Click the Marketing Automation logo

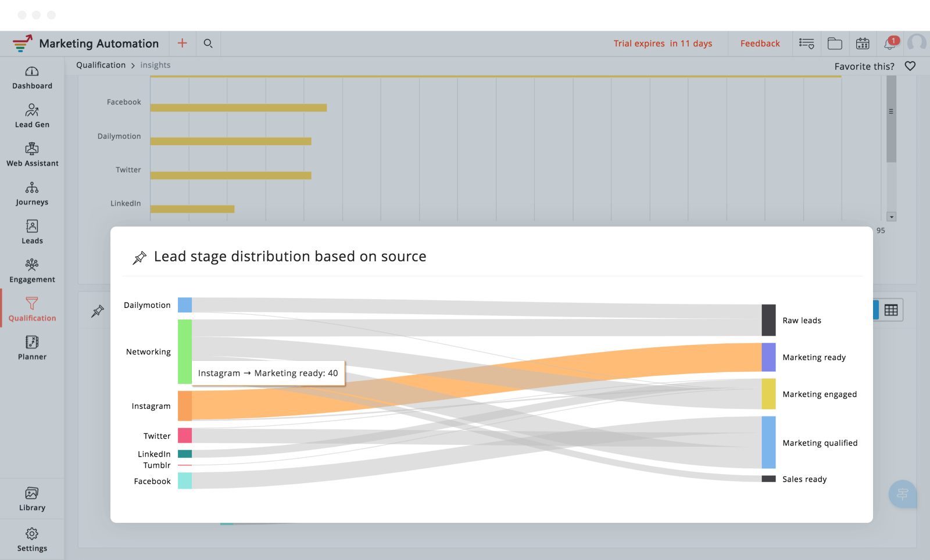coord(22,43)
